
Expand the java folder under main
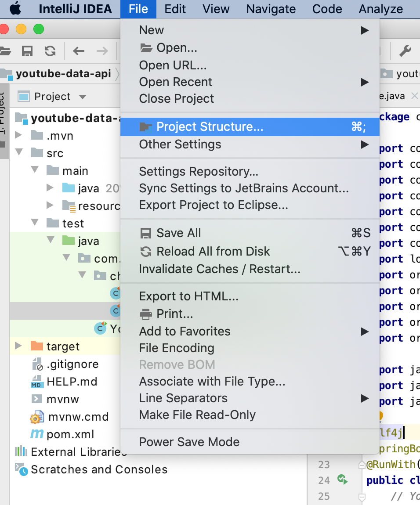coord(50,188)
